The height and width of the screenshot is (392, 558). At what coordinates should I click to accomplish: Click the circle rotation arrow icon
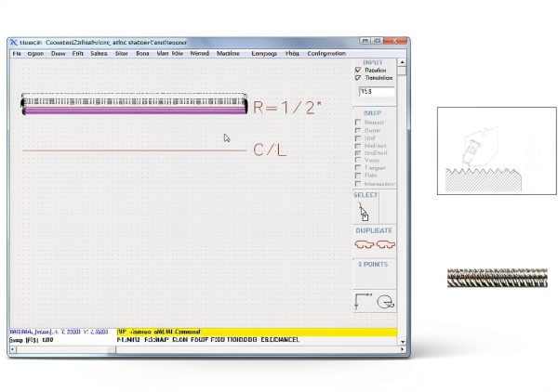click(x=385, y=302)
